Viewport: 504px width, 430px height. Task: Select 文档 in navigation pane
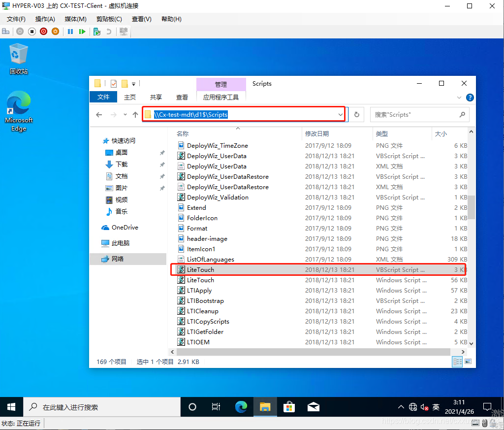pos(122,176)
